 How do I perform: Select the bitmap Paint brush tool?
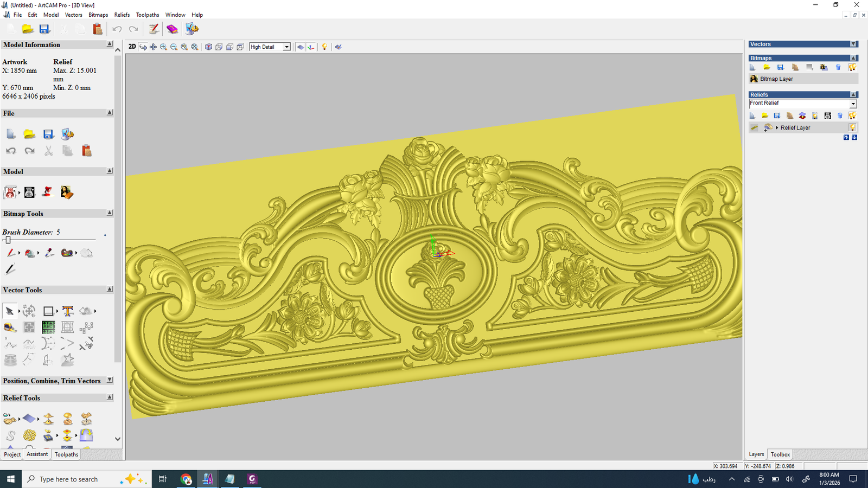(10, 253)
